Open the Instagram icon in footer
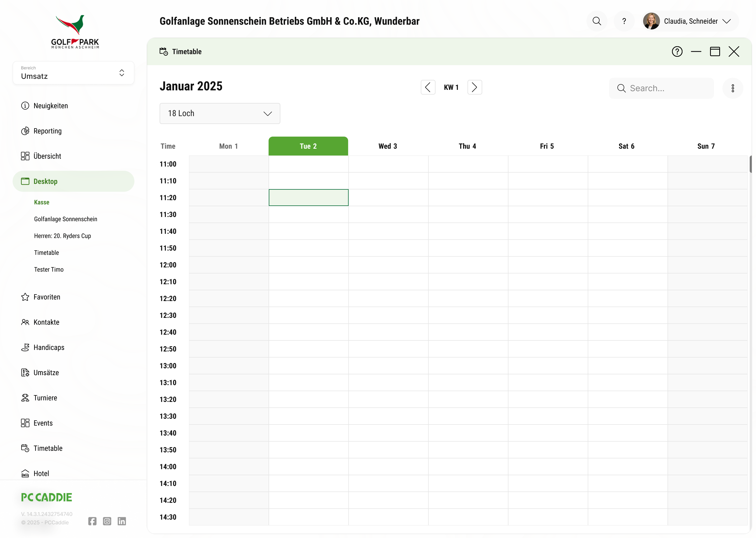 pos(107,521)
